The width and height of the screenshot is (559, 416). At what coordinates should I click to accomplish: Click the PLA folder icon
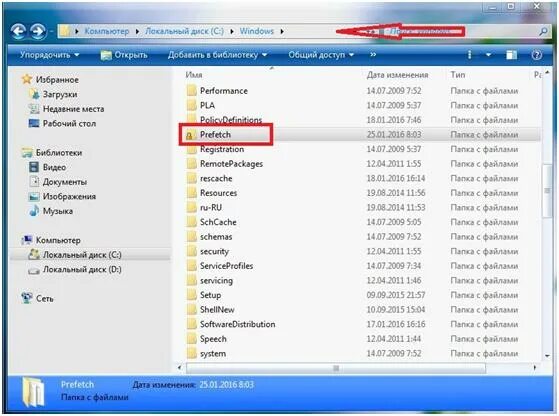pos(192,105)
